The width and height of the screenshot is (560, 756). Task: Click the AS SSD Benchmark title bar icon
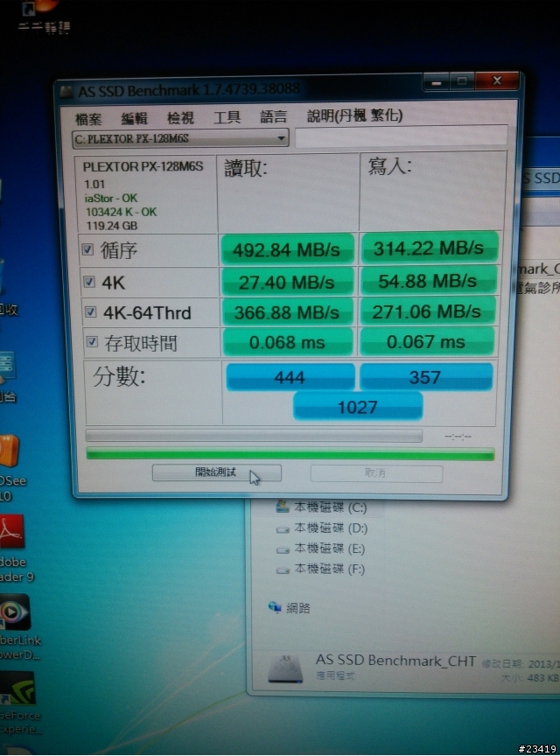(x=66, y=92)
